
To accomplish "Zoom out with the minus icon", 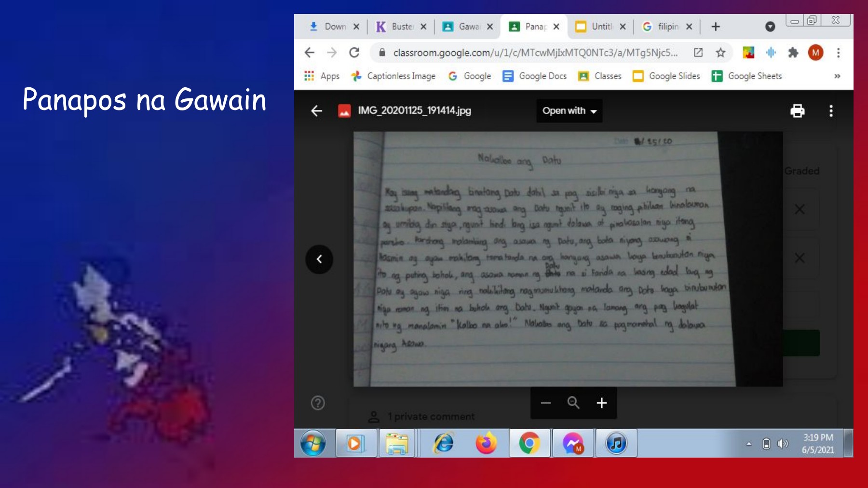I will (545, 403).
